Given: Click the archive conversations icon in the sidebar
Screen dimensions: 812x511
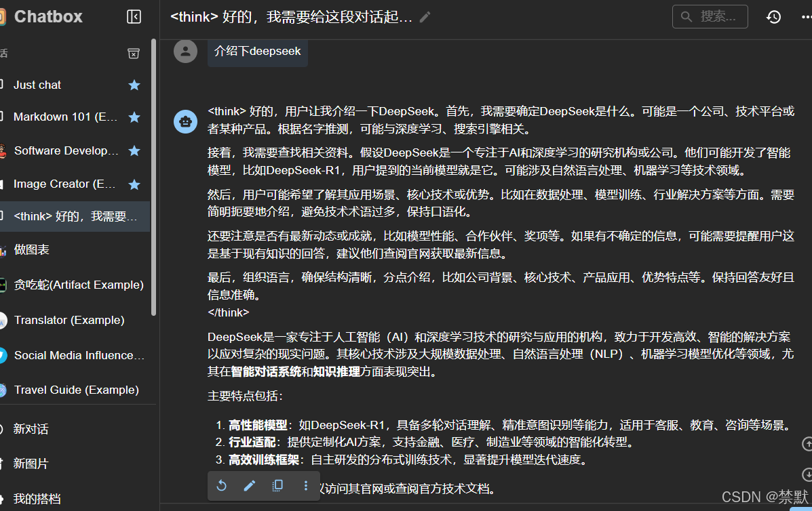Looking at the screenshot, I should [134, 54].
